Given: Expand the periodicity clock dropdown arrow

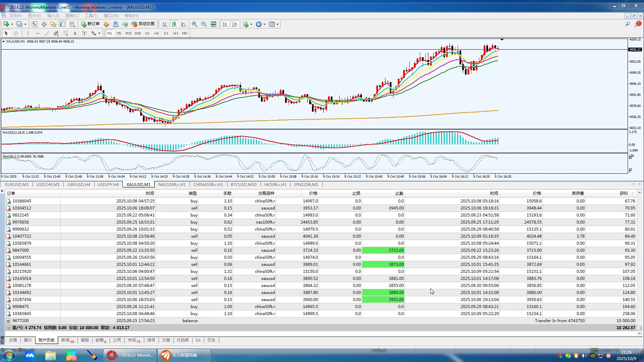Looking at the screenshot, I should click(x=264, y=24).
